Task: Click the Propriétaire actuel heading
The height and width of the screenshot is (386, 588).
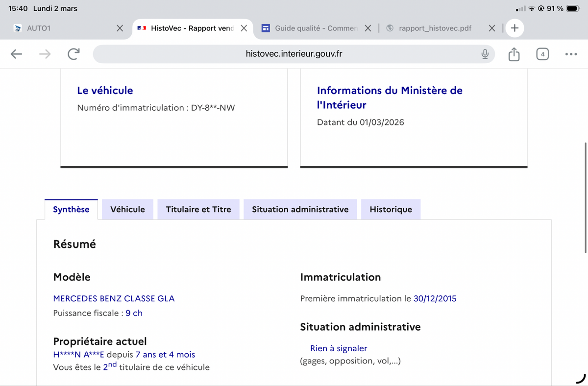Action: point(100,341)
